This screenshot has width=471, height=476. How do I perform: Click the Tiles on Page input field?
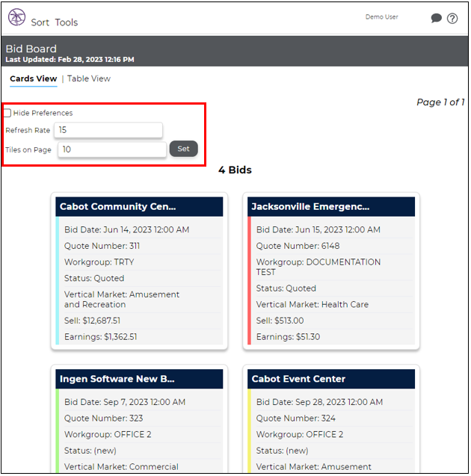click(112, 149)
